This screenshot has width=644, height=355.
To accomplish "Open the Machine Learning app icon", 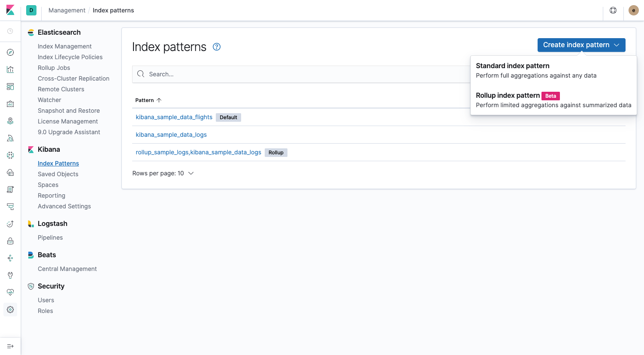I will point(10,138).
